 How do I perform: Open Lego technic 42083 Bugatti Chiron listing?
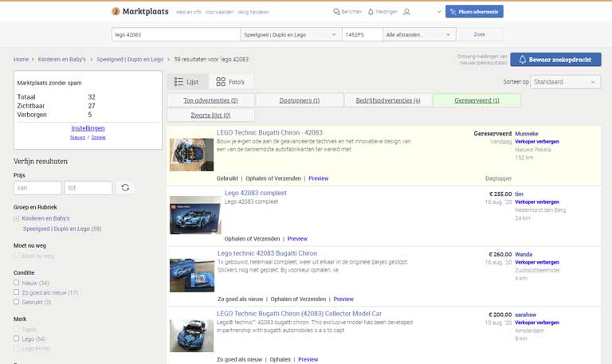(x=268, y=253)
